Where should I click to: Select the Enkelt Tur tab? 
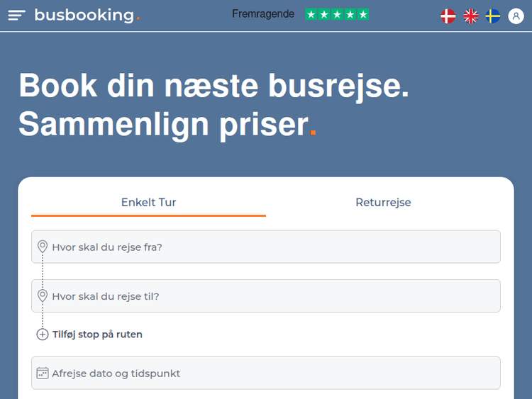pyautogui.click(x=149, y=203)
